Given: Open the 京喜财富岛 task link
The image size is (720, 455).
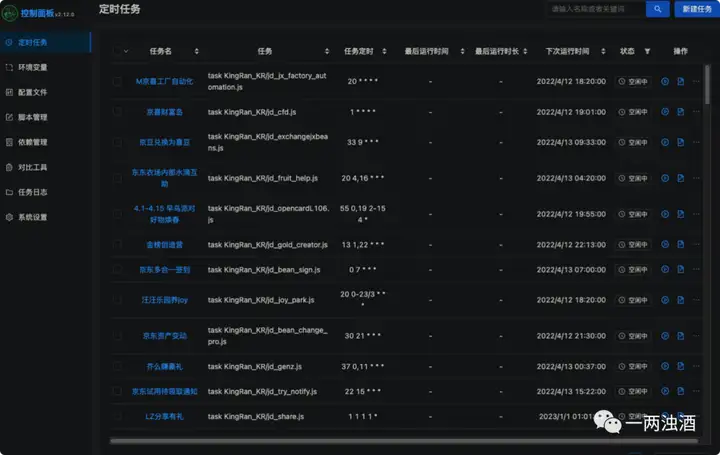Looking at the screenshot, I should point(164,112).
